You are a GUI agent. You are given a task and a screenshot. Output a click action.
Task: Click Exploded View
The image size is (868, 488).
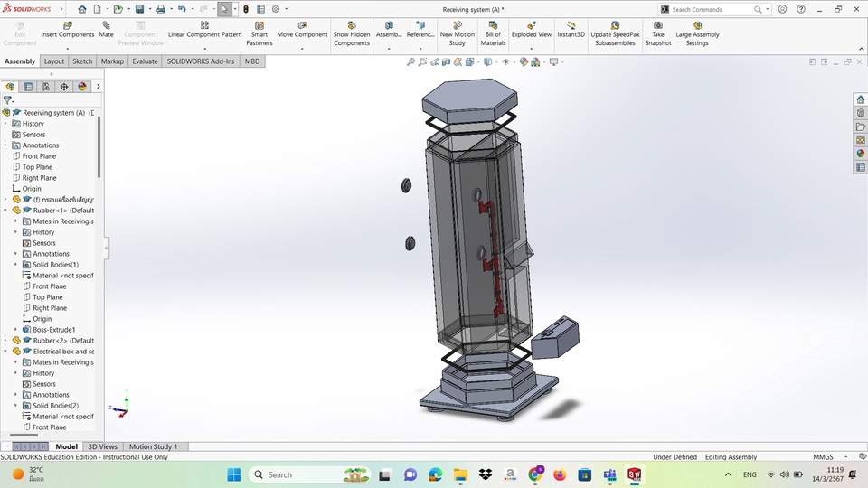pyautogui.click(x=532, y=30)
